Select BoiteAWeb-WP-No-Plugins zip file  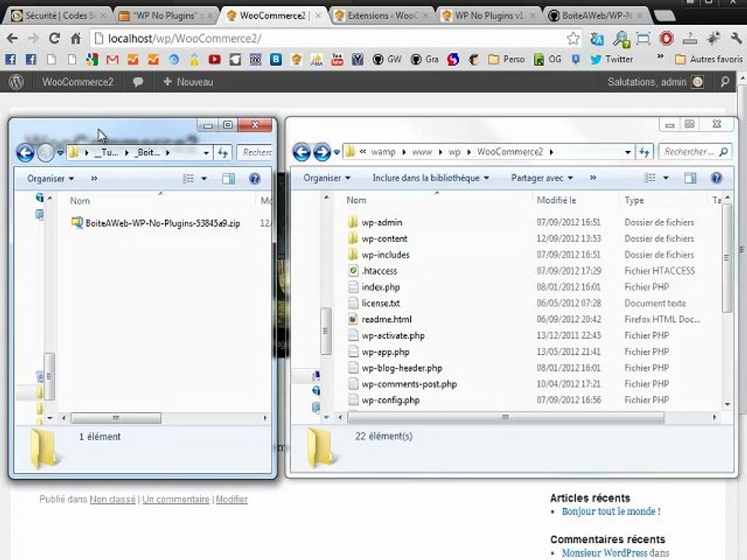(156, 223)
